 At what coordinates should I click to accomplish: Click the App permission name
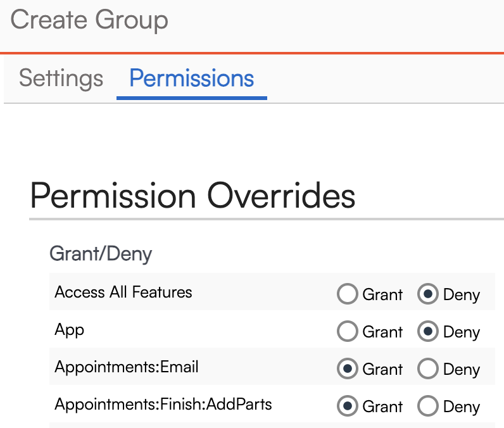69,330
